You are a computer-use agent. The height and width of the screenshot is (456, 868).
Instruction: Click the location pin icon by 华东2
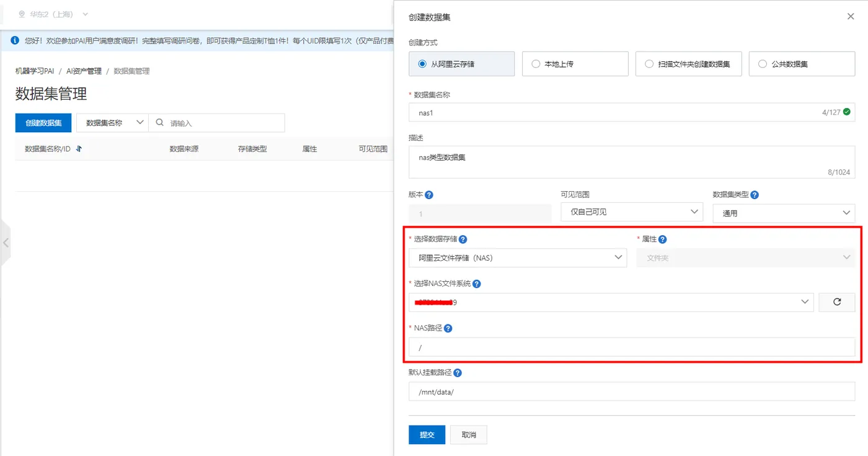[22, 14]
